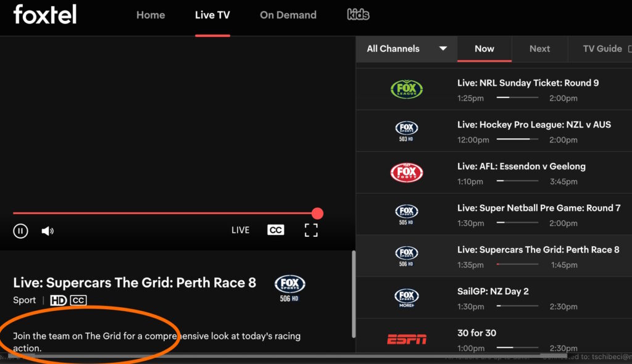Open the Kids section
The image size is (632, 364).
(x=358, y=15)
